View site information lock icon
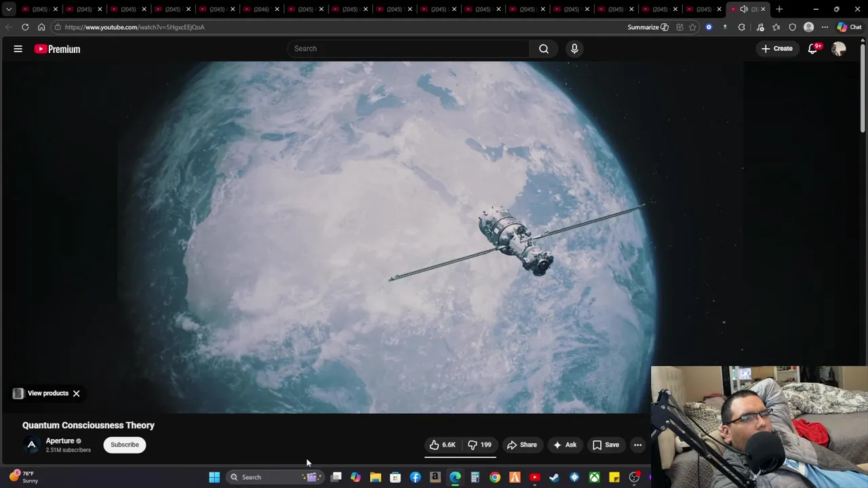 tap(58, 27)
